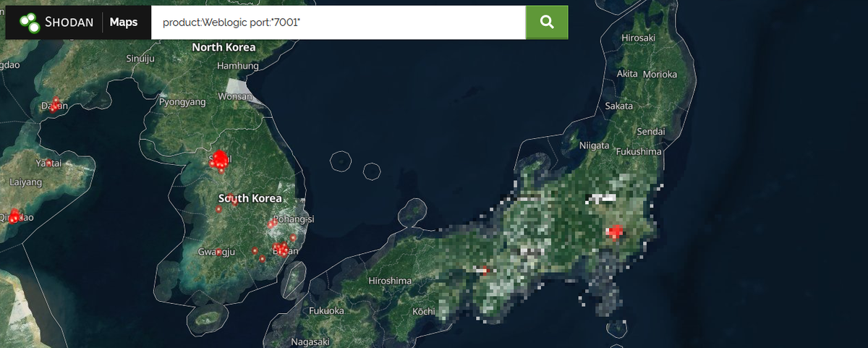Click the Hamhung city label

pos(238,66)
